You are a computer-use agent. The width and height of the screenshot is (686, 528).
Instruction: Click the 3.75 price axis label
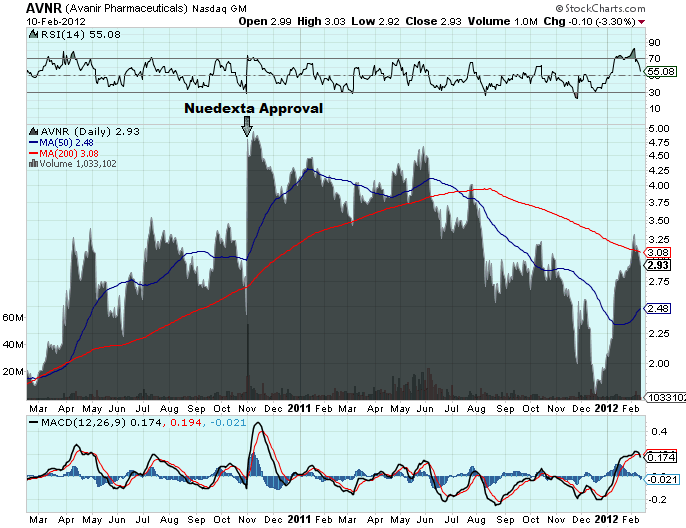(659, 203)
